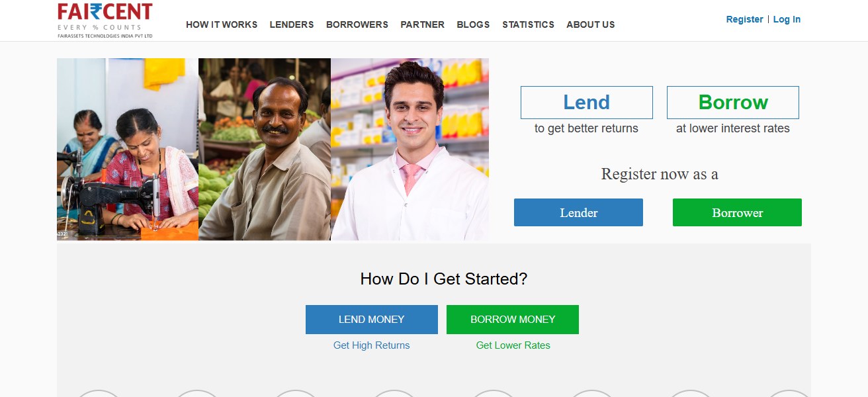Open the LENDERS menu item
The width and height of the screenshot is (868, 397).
[x=292, y=24]
